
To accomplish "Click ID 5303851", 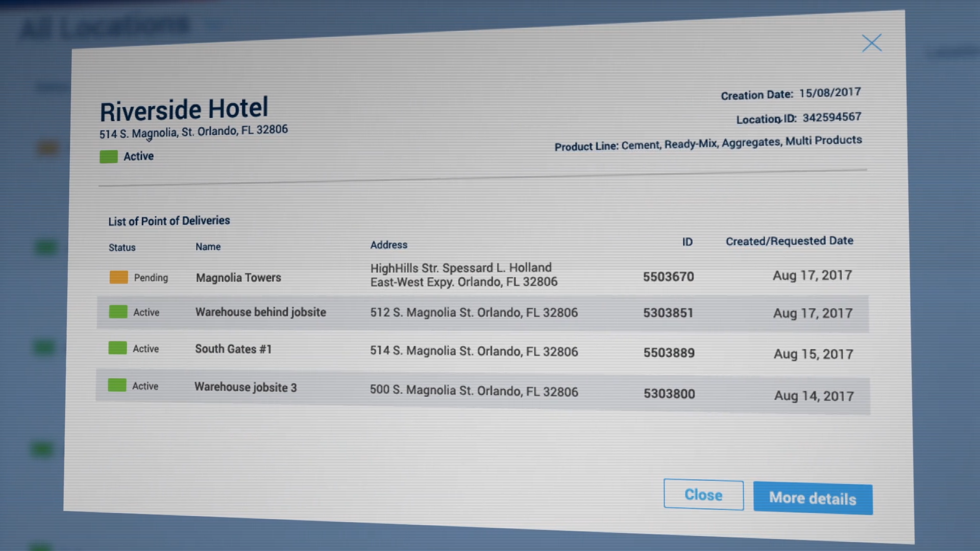I will (x=669, y=313).
